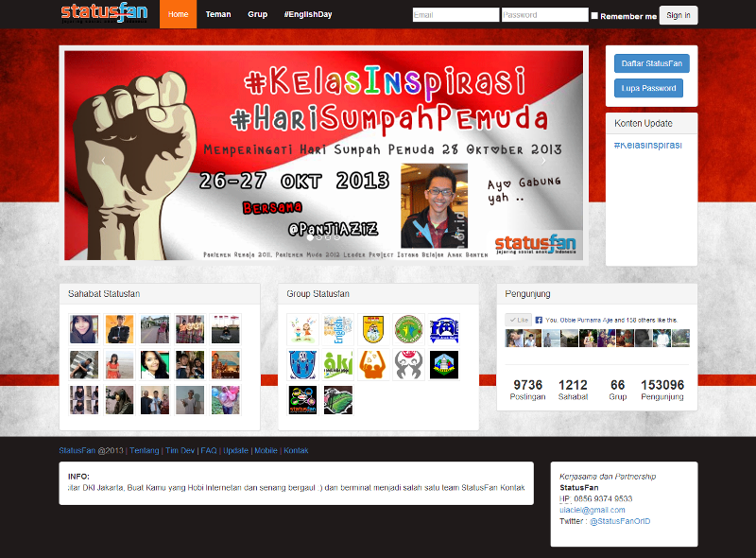756x558 pixels.
Task: Select the first carousel indicator dot
Action: point(310,237)
